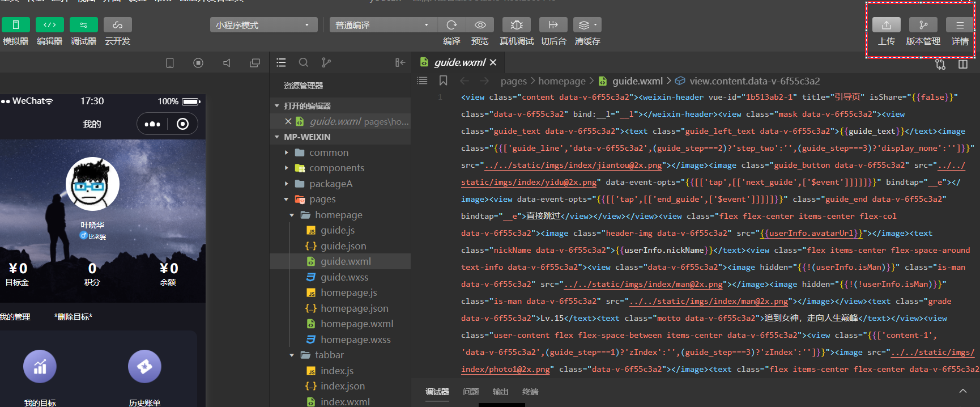Open the Details (详情) panel
The height and width of the screenshot is (407, 980).
click(x=960, y=25)
